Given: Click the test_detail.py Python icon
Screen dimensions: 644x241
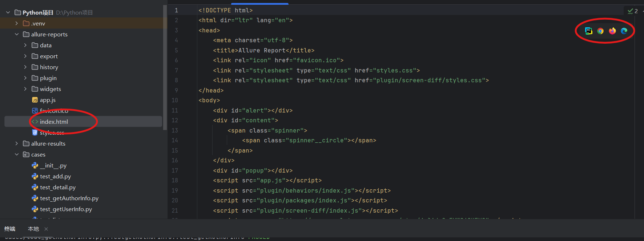Looking at the screenshot, I should 35,187.
